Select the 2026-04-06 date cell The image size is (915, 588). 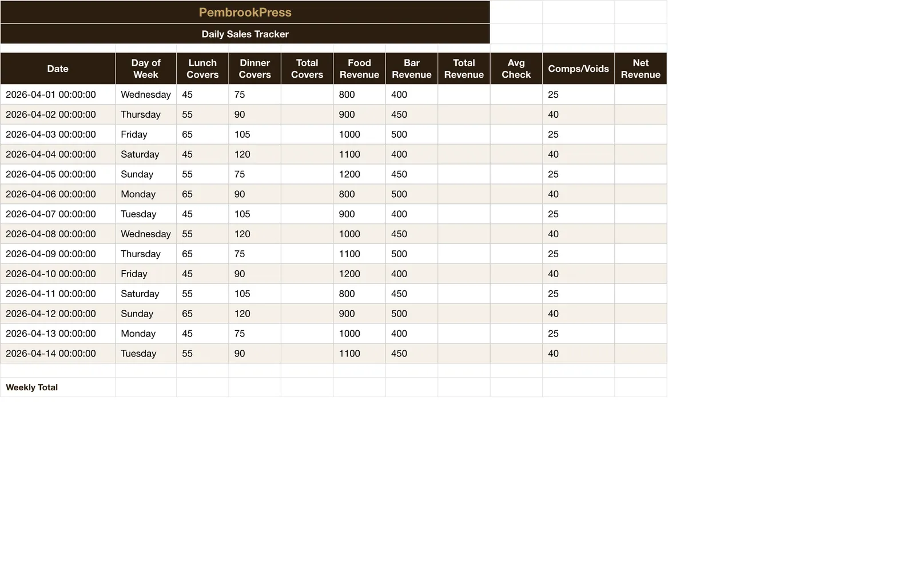(x=58, y=194)
